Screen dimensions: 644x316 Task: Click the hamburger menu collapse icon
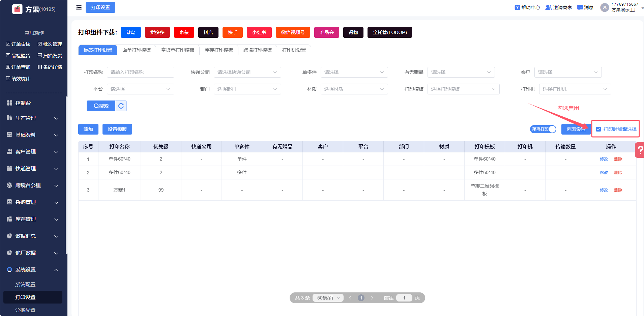79,7
